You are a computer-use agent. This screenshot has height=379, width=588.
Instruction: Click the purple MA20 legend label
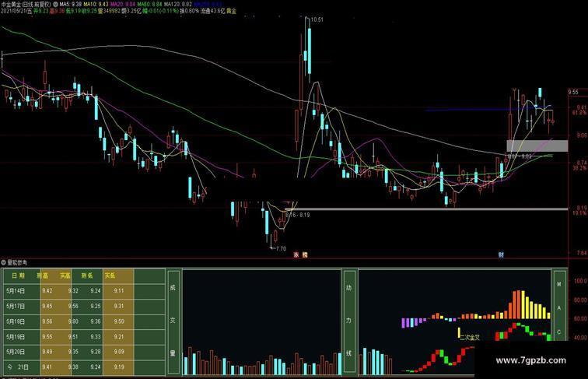[123, 5]
